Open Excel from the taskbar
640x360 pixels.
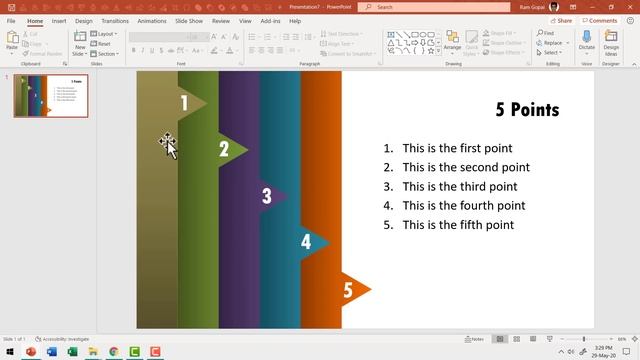point(72,351)
